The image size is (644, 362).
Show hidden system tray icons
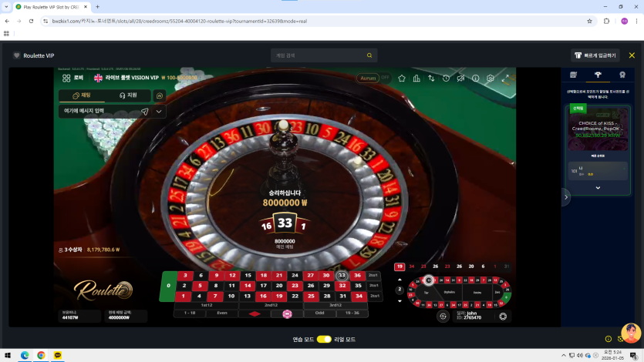point(564,355)
